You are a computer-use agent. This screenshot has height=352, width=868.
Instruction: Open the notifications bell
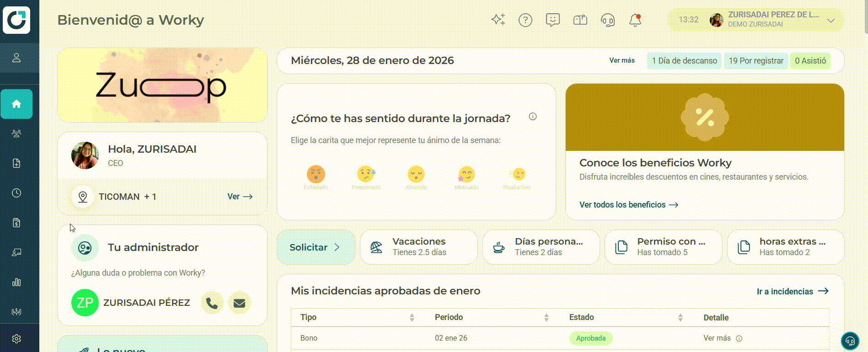tap(635, 20)
